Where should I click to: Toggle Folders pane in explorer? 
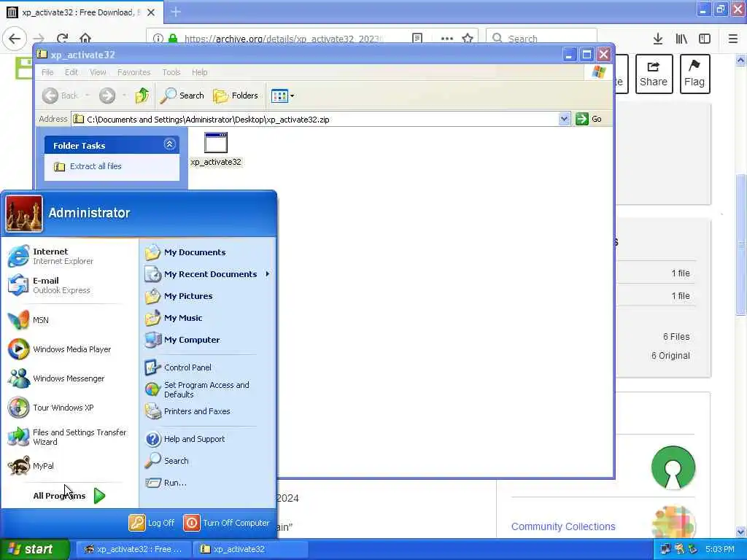pos(236,96)
